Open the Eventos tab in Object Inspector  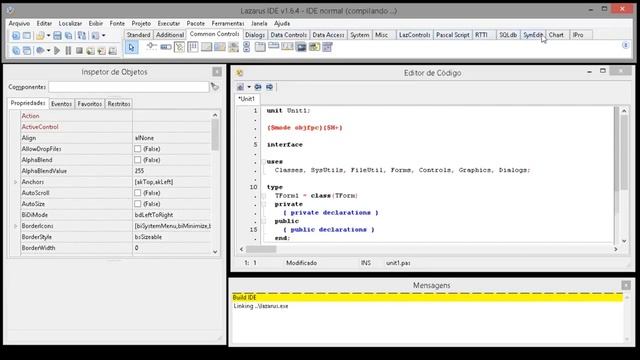coord(61,104)
